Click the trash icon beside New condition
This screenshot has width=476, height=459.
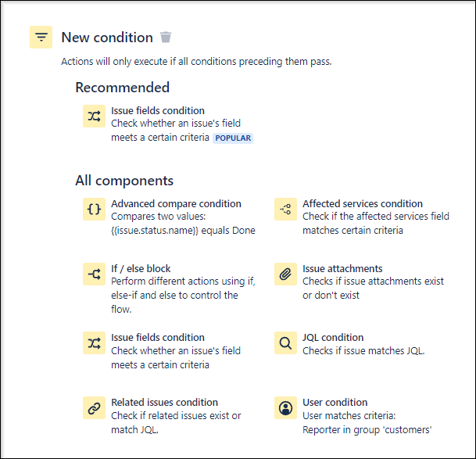tap(166, 38)
